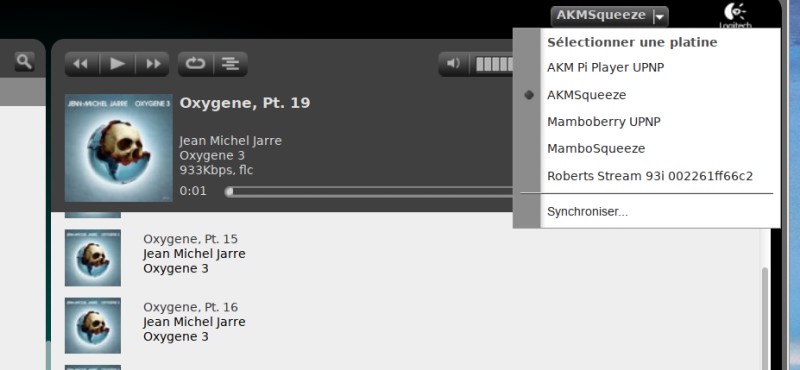The image size is (800, 370).
Task: Mute using the speaker volume icon
Action: coord(453,64)
